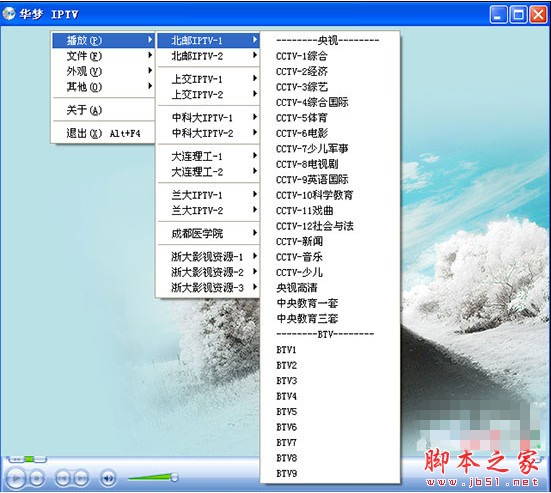Expand the 北邮IPTV-2 source submenu
This screenshot has width=551, height=493.
click(208, 56)
